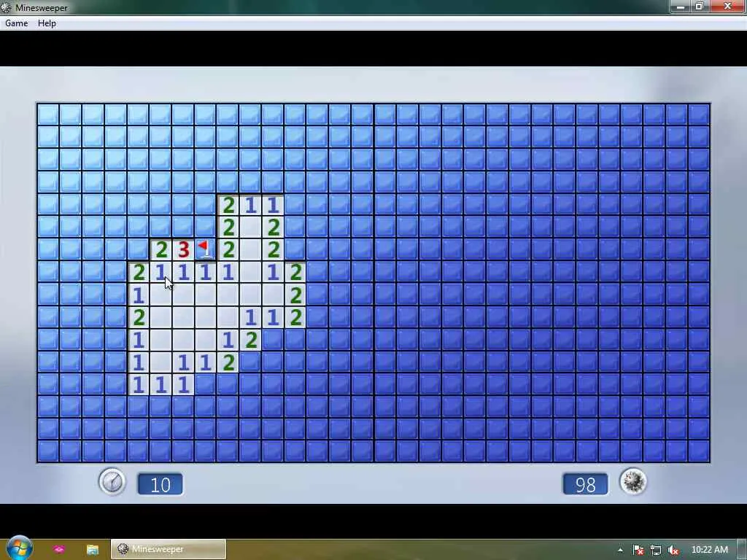
Task: Click the Minesweeper taskbar button
Action: [x=169, y=549]
